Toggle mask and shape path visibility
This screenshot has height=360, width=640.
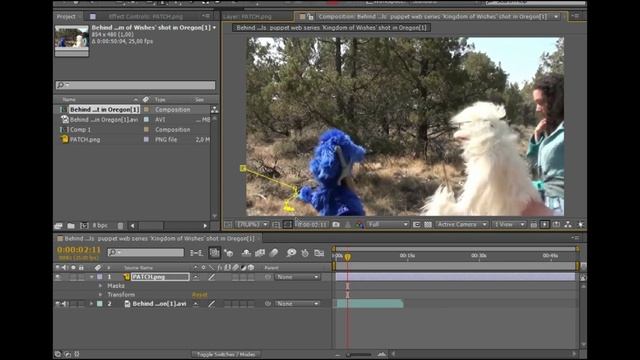pyautogui.click(x=288, y=224)
